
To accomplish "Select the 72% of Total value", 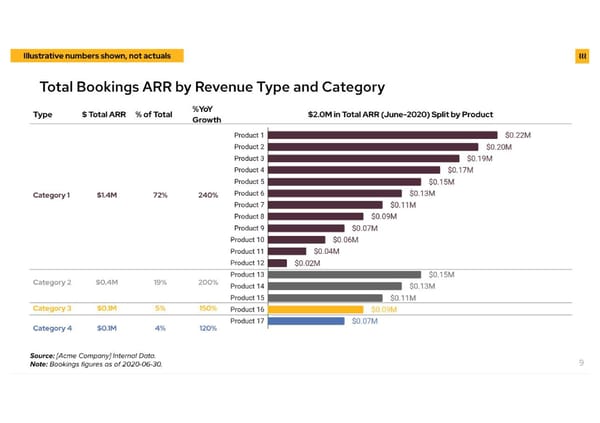I will click(160, 194).
